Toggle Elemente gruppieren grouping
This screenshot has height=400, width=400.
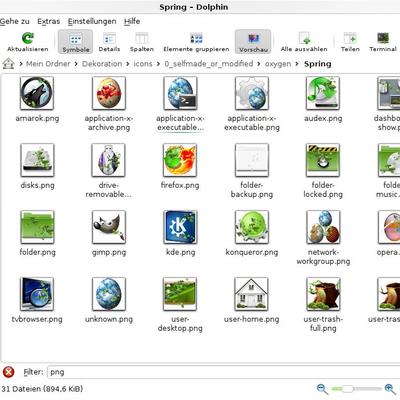[x=196, y=42]
